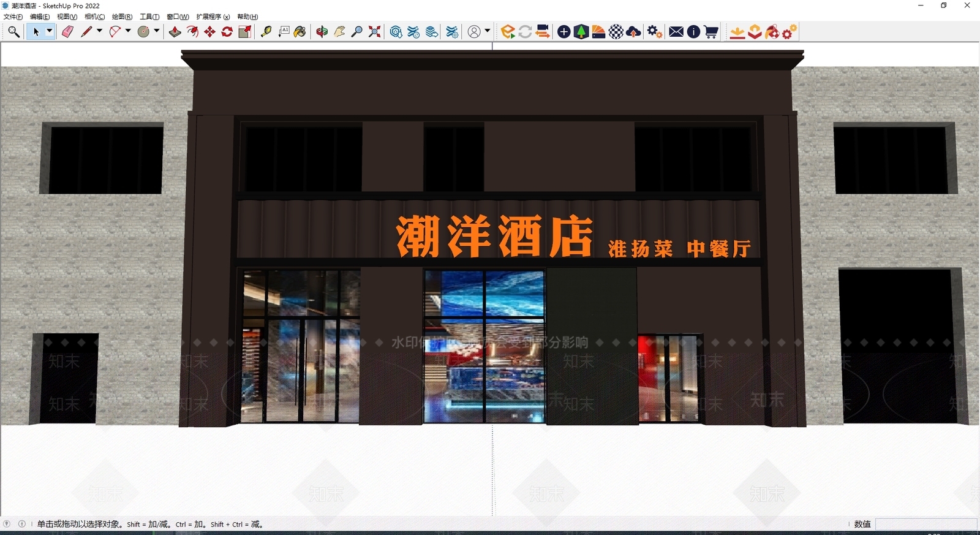
Task: Activate the Push/Pull tool
Action: 175,32
